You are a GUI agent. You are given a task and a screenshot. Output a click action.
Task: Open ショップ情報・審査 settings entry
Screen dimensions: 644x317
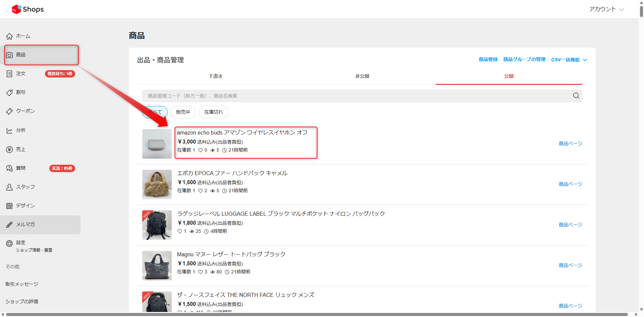pos(34,250)
